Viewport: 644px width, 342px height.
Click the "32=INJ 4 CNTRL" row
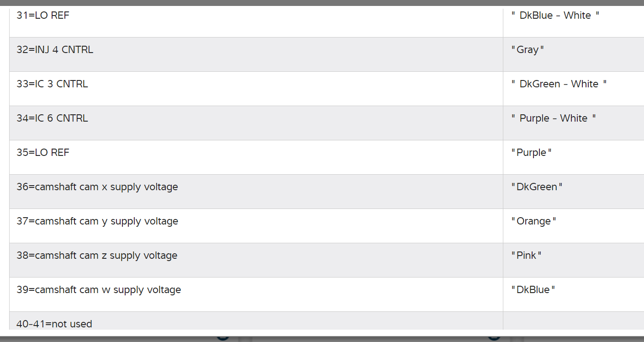55,50
